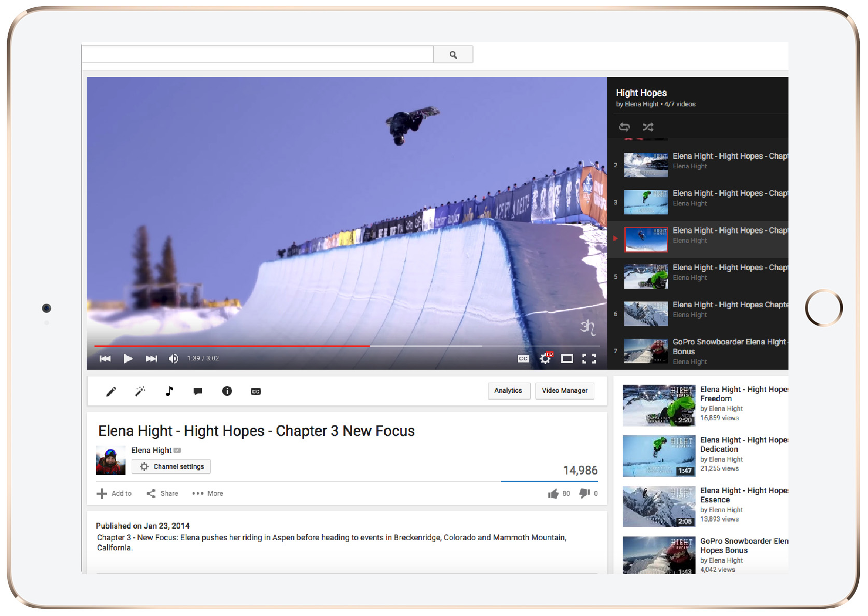
Task: Toggle playlist repeat loop
Action: click(624, 127)
